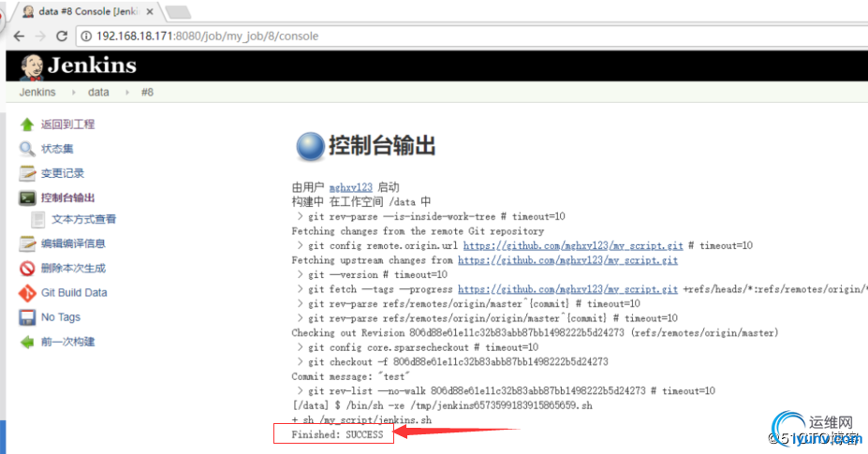Image resolution: width=868 pixels, height=454 pixels.
Task: Close the data #8 Console browser tab
Action: [150, 11]
